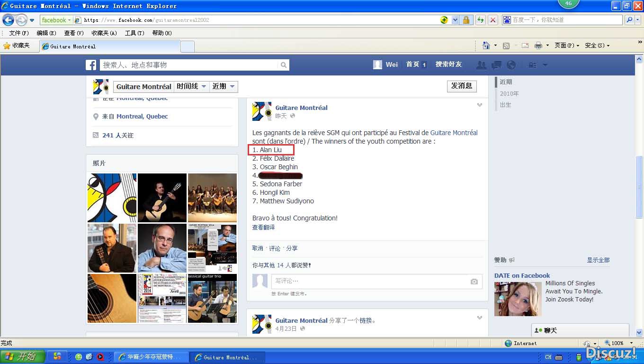Open the 页面(P) dropdown menu
The height and width of the screenshot is (364, 644).
pyautogui.click(x=566, y=45)
